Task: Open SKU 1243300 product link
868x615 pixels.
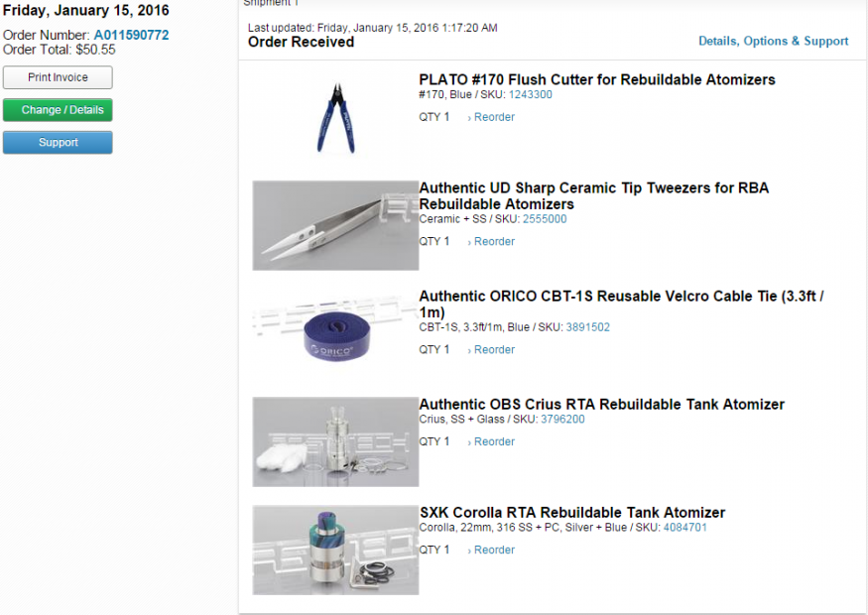Action: (x=531, y=94)
